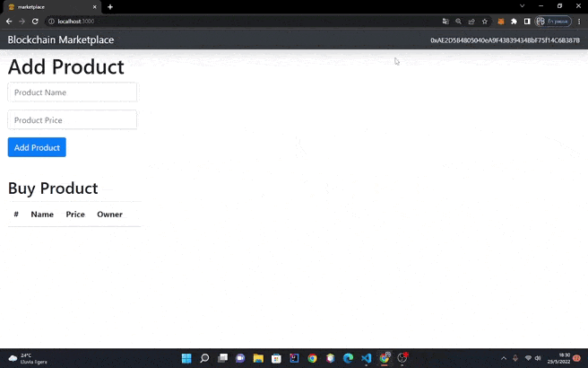The width and height of the screenshot is (588, 368).
Task: Click the 'Price' column header
Action: [75, 214]
